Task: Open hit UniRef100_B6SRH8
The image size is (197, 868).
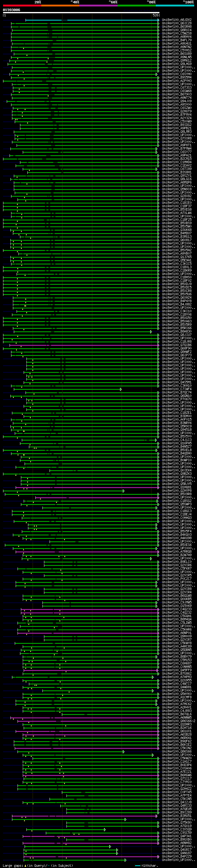Action: (177, 27)
